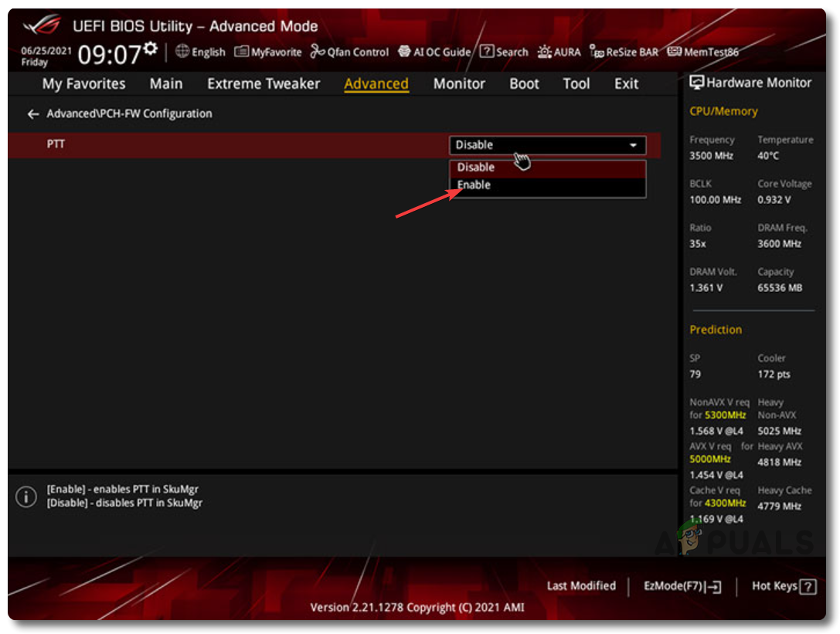Open the Search tool

point(504,52)
